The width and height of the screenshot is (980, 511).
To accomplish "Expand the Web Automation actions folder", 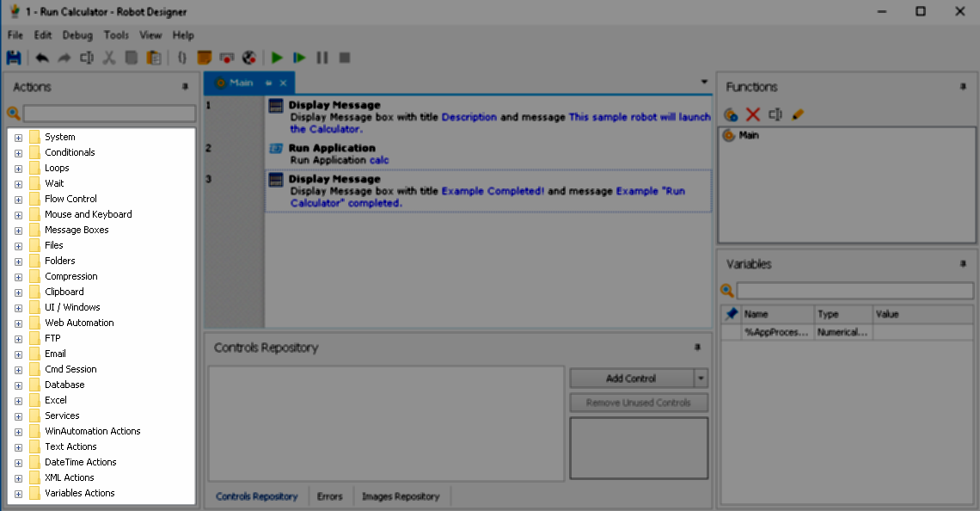I will coord(18,323).
